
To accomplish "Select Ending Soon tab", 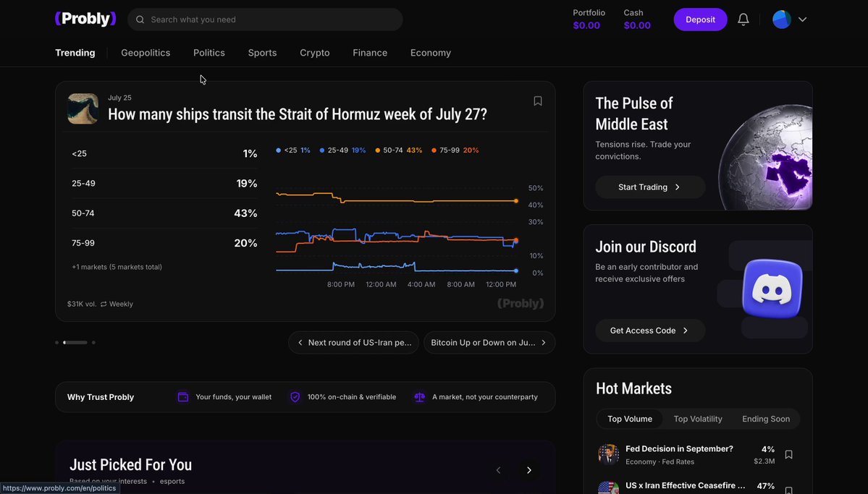I will pyautogui.click(x=766, y=419).
